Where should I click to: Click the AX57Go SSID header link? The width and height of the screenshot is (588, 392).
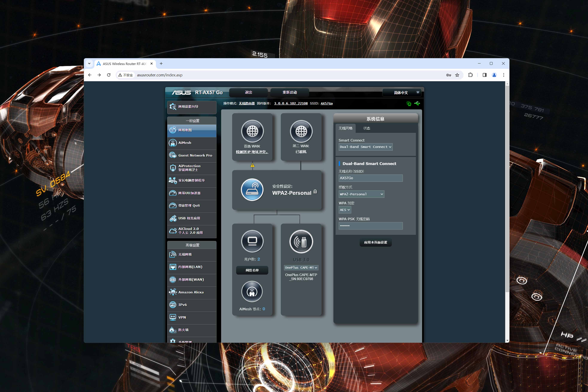click(x=327, y=104)
